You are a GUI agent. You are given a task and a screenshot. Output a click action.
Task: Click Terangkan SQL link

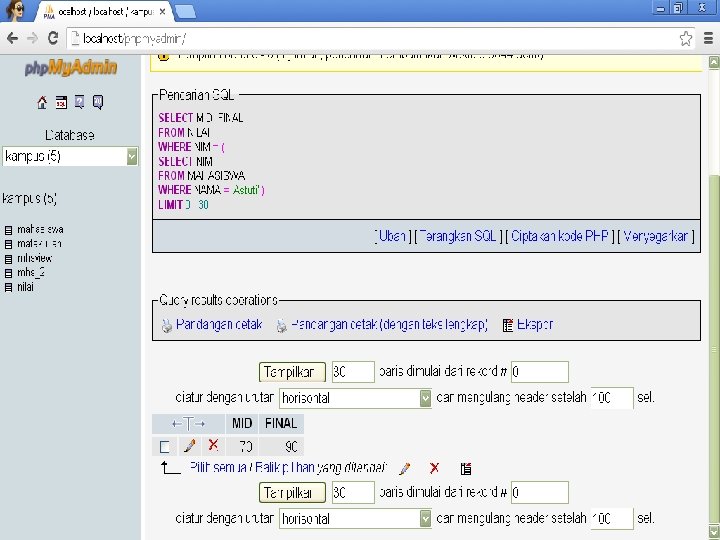pyautogui.click(x=458, y=236)
